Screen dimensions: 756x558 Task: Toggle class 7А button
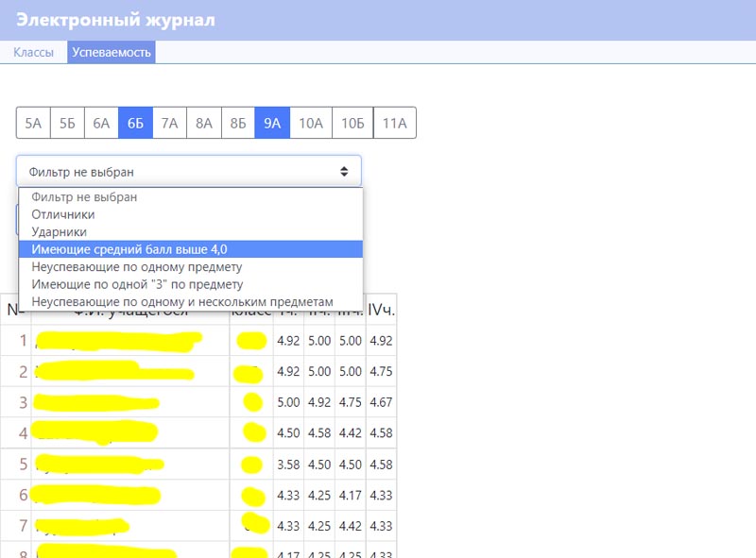(x=169, y=123)
